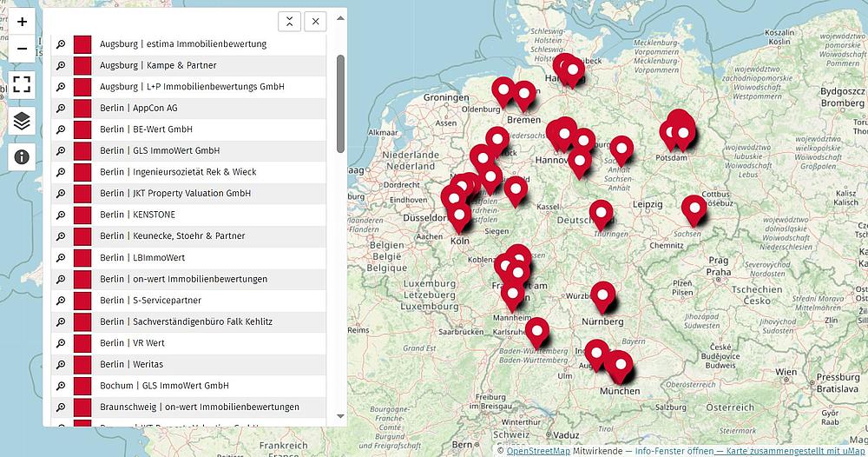Close the data browser panel

click(316, 22)
